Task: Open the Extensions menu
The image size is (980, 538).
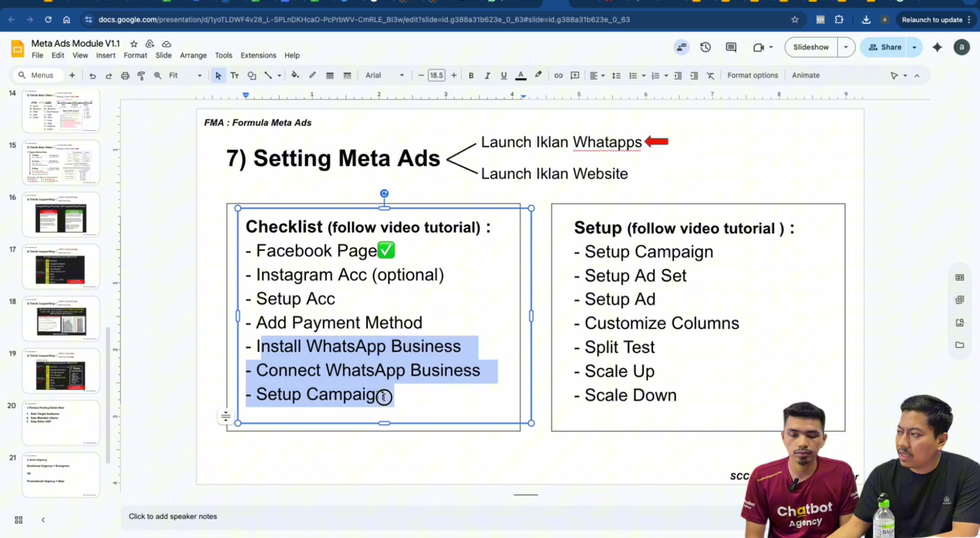Action: pyautogui.click(x=258, y=55)
